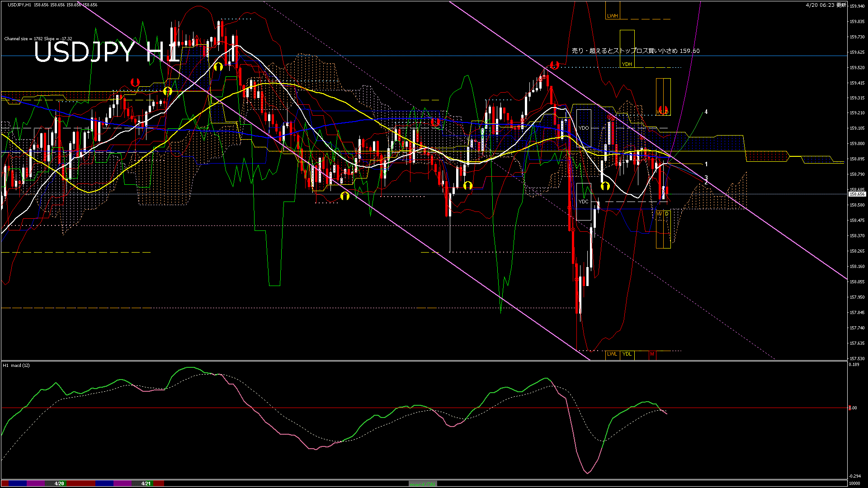Viewport: 868px width, 488px height.
Task: Click the current price tag 158.656
Action: (857, 194)
